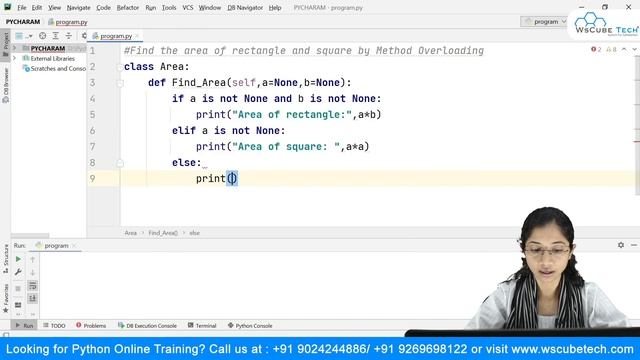640x360 pixels.
Task: Open the Terminal bottom tool tab
Action: (x=202, y=325)
